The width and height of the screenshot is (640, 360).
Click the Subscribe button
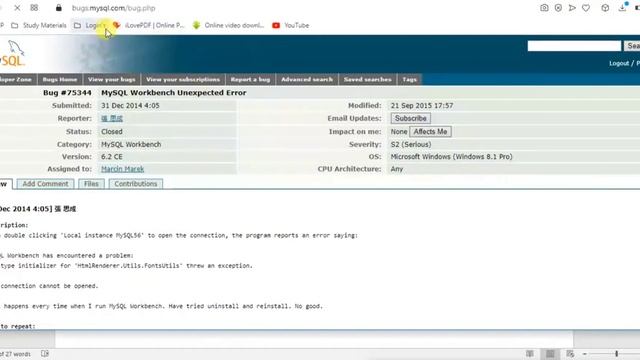coord(410,118)
